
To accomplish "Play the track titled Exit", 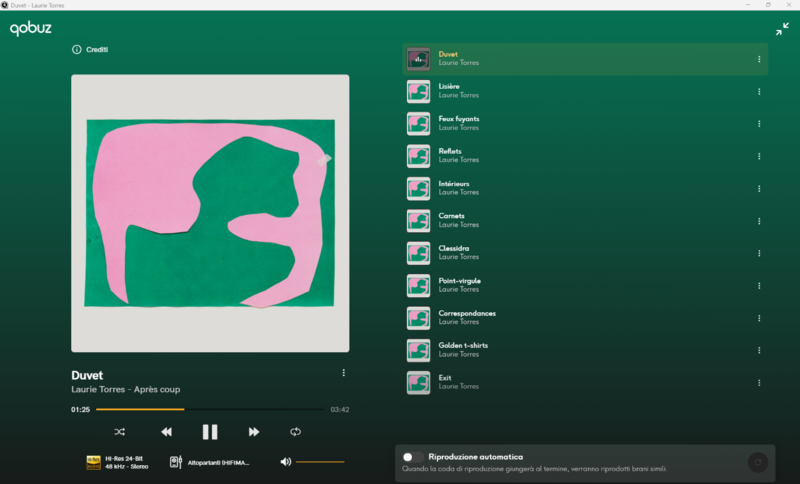I will pyautogui.click(x=445, y=378).
